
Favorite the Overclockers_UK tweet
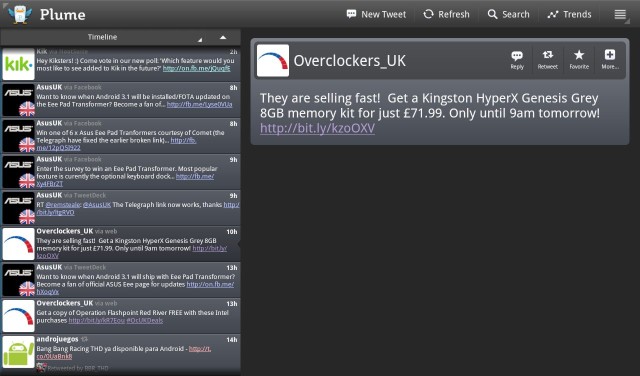pos(579,60)
